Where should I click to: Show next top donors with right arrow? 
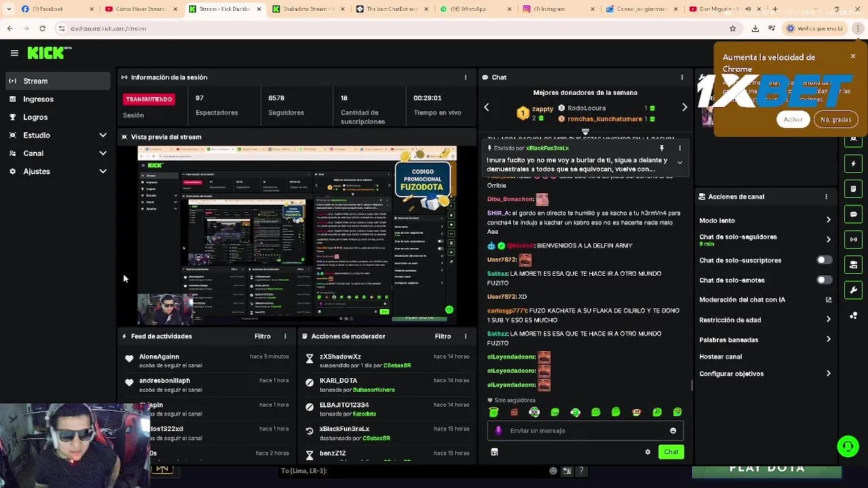click(684, 107)
